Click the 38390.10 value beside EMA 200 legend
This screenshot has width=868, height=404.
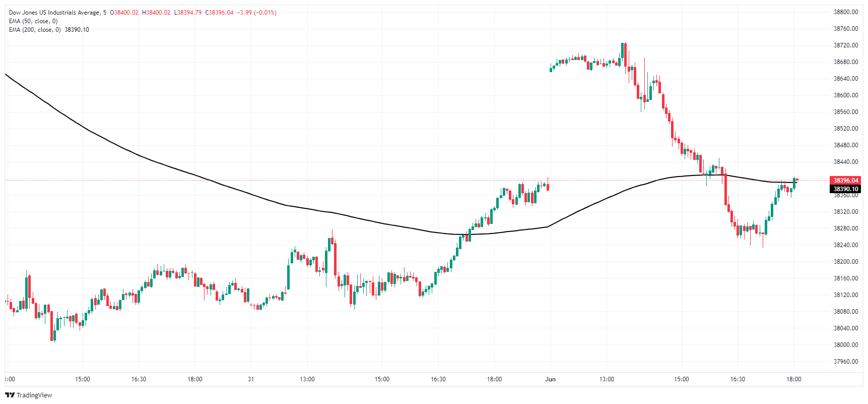(77, 30)
